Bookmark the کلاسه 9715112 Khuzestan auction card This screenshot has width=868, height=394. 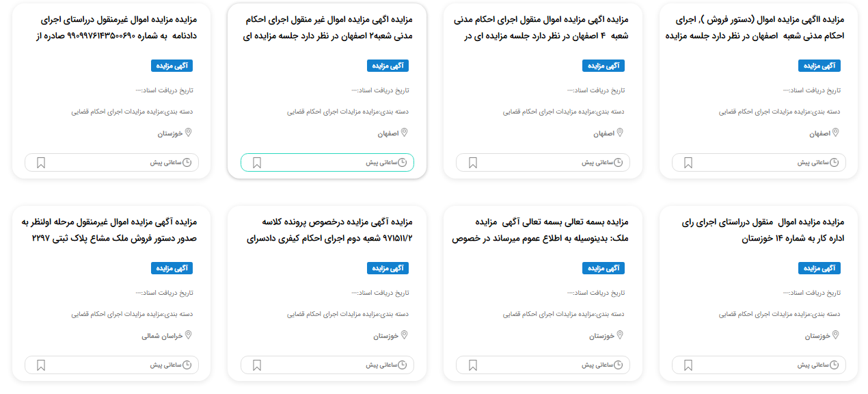pos(257,365)
